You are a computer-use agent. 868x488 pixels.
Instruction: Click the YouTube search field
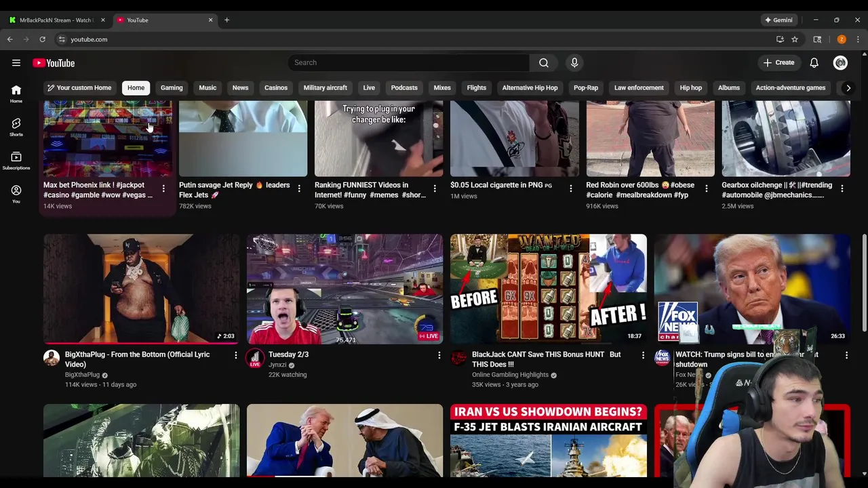(x=408, y=62)
